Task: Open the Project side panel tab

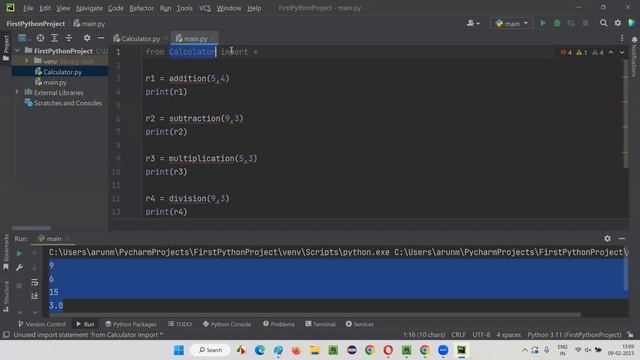Action: [x=6, y=47]
